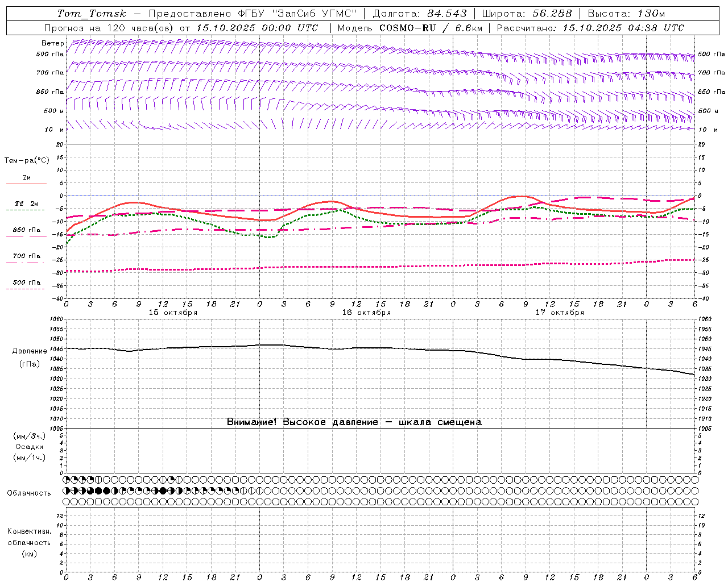Click the warning "Внимание! Высокое давление — шкала смещена"
This screenshot has height=582, width=728.
tap(354, 422)
